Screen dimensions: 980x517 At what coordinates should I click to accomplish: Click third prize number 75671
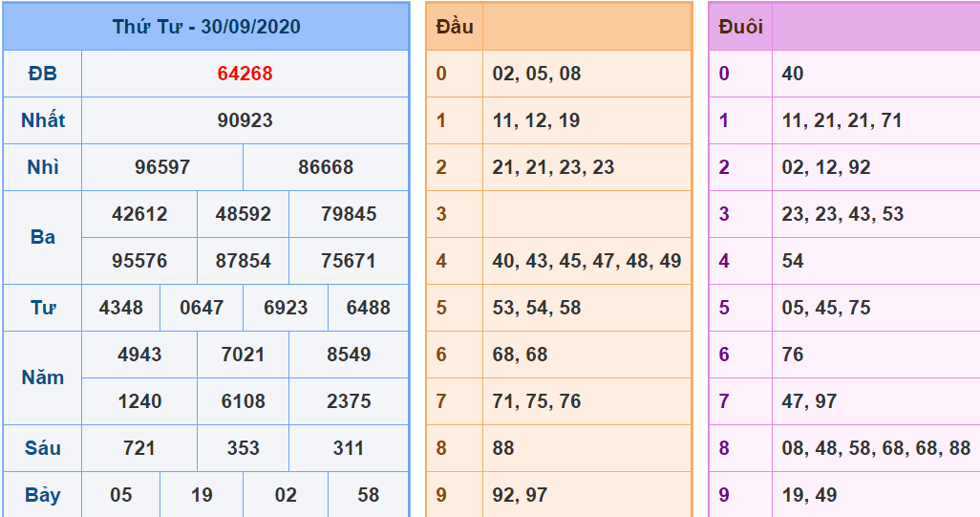click(x=349, y=261)
